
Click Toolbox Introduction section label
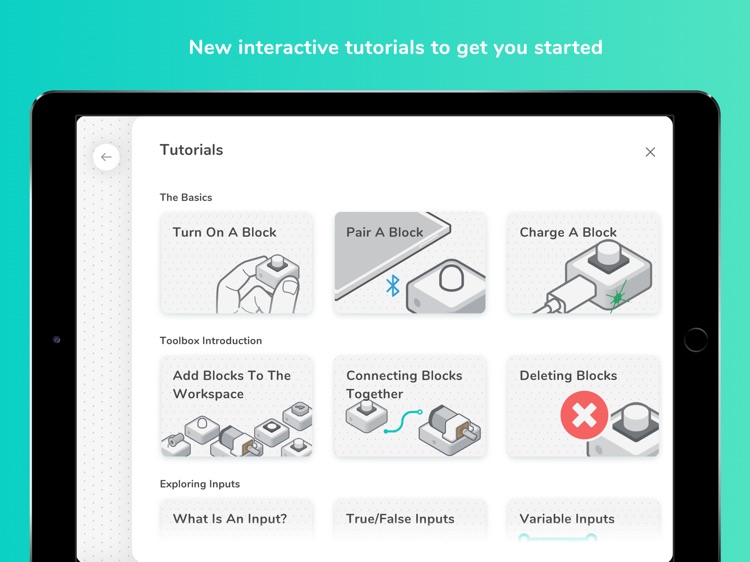point(211,341)
